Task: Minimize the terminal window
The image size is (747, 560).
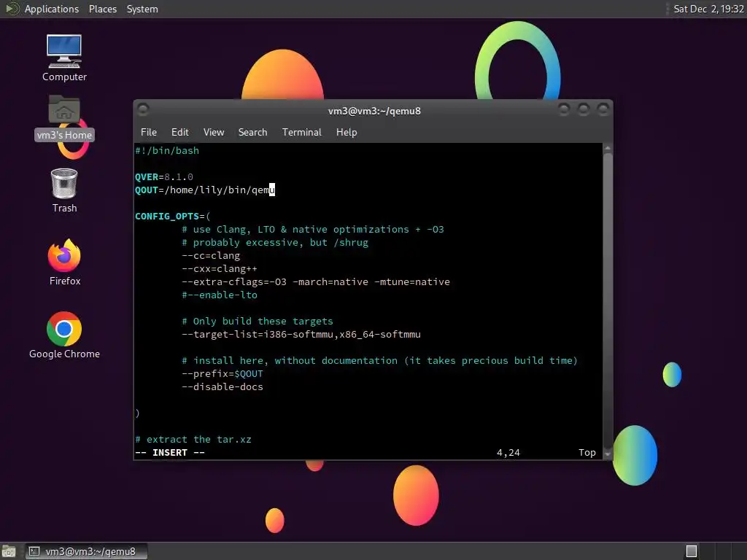Action: pos(564,109)
